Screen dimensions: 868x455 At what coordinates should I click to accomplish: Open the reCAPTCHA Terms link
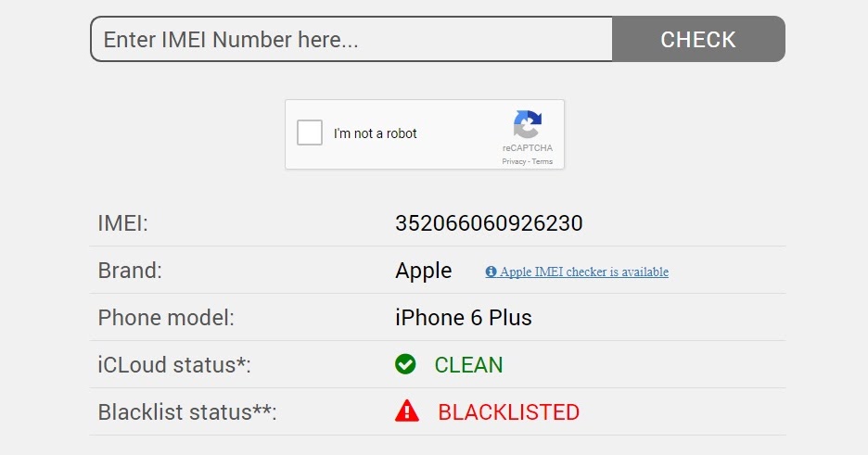[x=542, y=161]
